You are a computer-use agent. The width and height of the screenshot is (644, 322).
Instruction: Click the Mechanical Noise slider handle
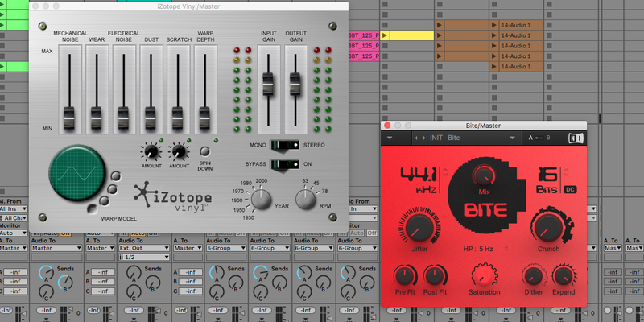[69, 118]
